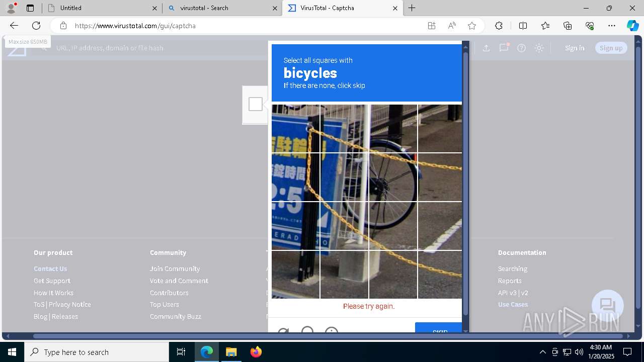644x362 pixels.
Task: Add this page to favorites star
Action: 472,26
